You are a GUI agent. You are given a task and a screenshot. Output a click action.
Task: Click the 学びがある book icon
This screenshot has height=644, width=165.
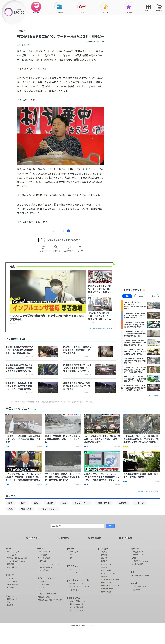69,248
